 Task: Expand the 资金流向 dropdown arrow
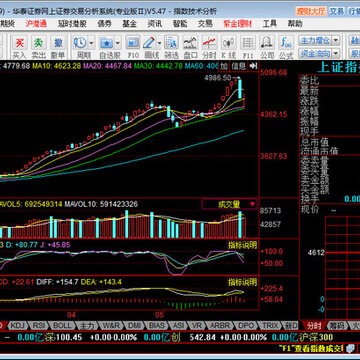tap(336, 53)
